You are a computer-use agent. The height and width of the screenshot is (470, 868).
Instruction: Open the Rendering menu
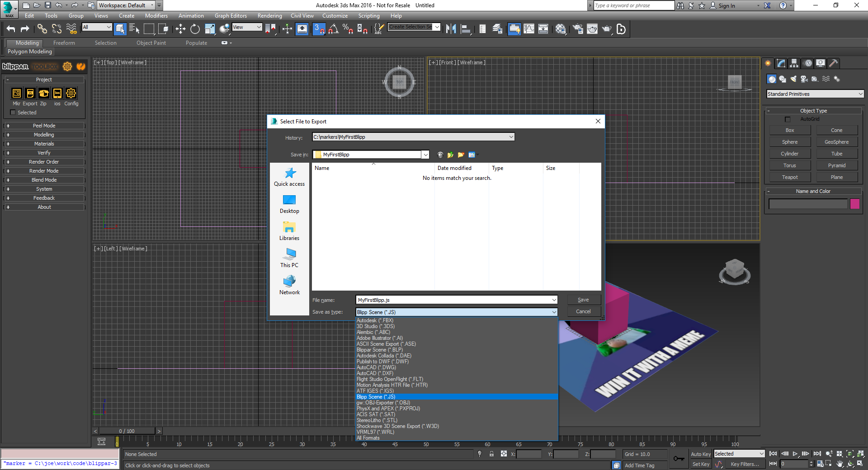[x=269, y=16]
